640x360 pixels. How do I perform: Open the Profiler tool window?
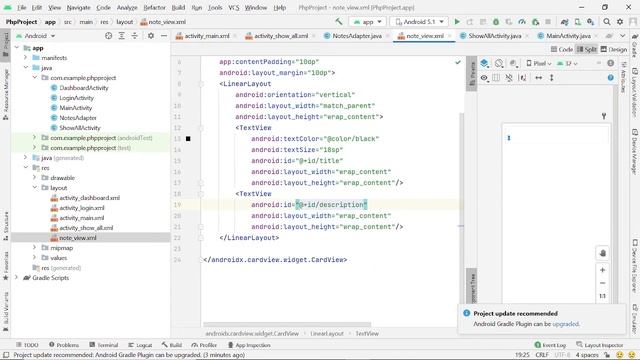pos(204,345)
